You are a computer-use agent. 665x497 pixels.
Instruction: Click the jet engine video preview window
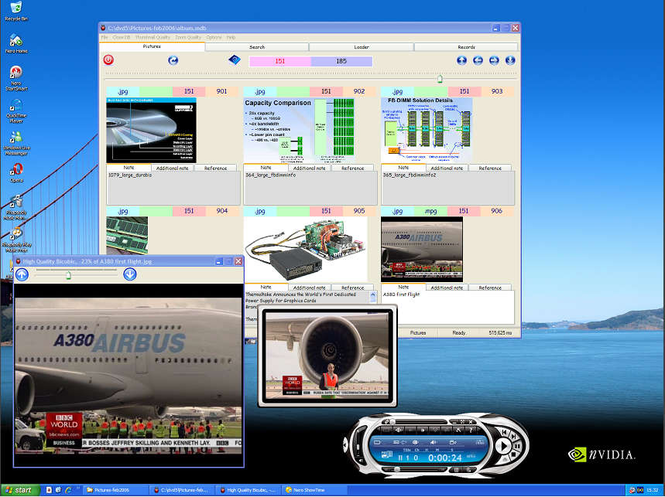[327, 355]
